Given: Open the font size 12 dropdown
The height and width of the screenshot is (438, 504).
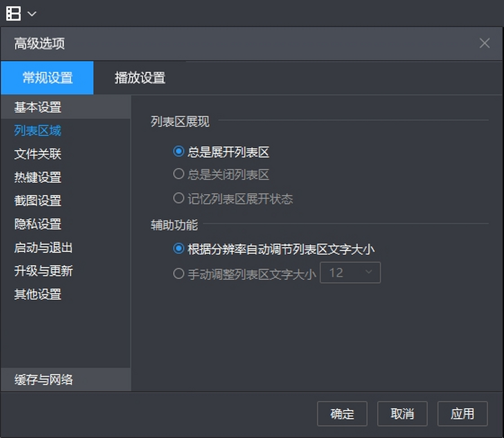Looking at the screenshot, I should [x=350, y=273].
